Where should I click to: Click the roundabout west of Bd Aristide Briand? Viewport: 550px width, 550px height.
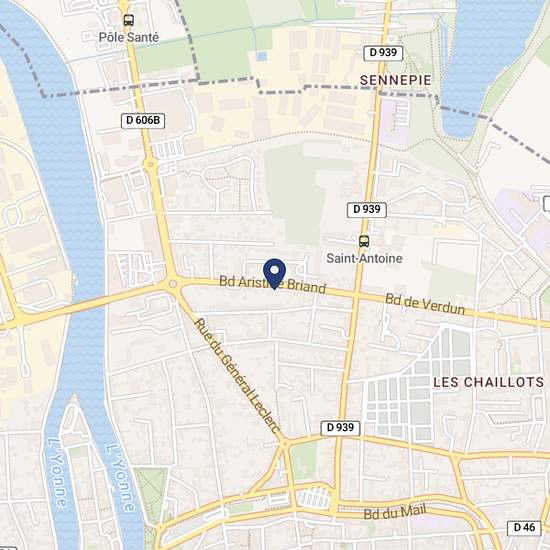(173, 284)
